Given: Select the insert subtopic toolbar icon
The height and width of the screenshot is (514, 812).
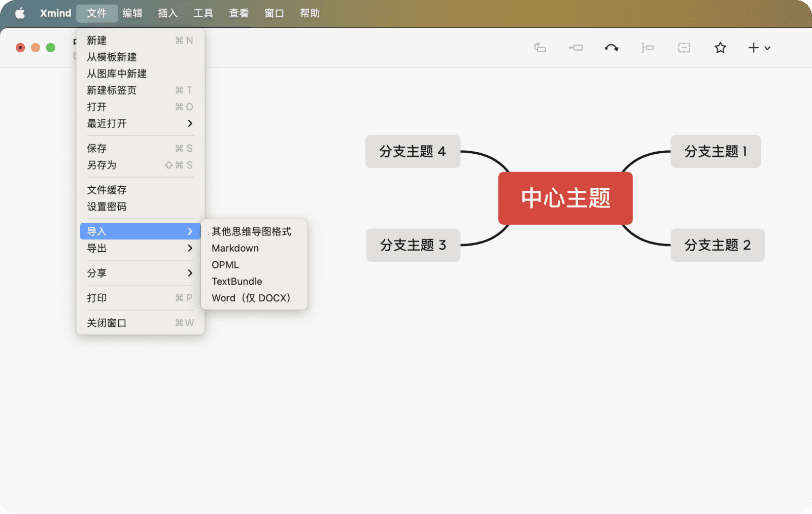Looking at the screenshot, I should pos(576,47).
